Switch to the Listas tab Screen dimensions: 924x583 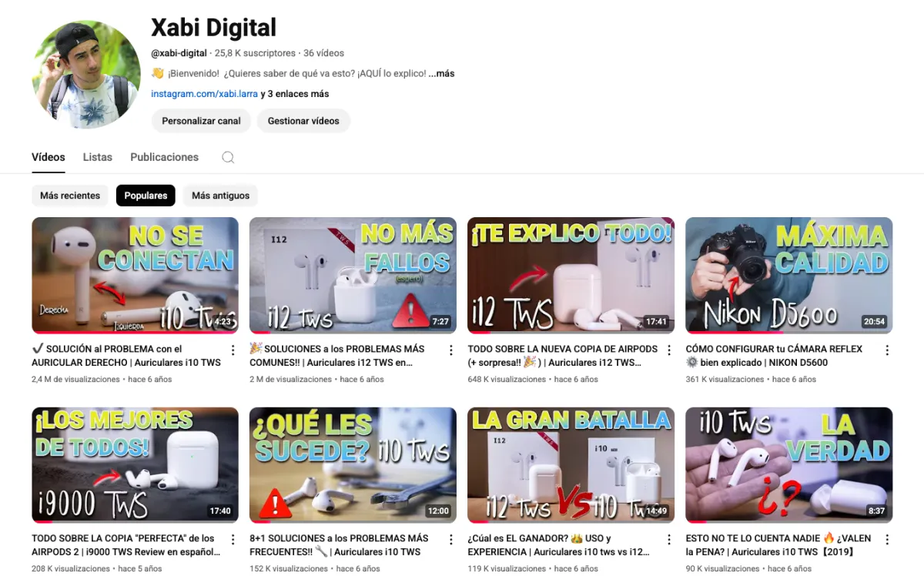[x=98, y=157]
